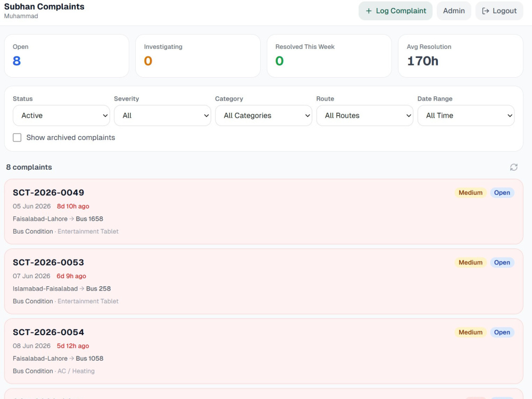532x399 pixels.
Task: Click the Logout button label
Action: point(504,11)
